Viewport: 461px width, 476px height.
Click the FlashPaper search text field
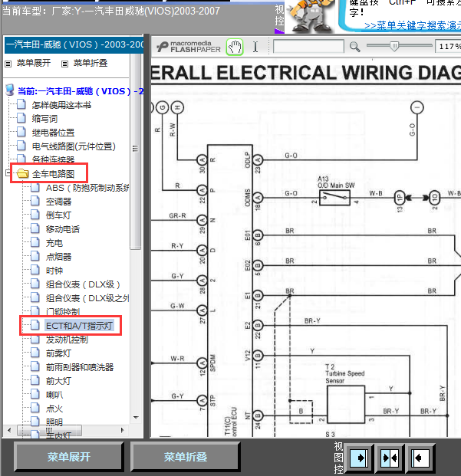(308, 47)
